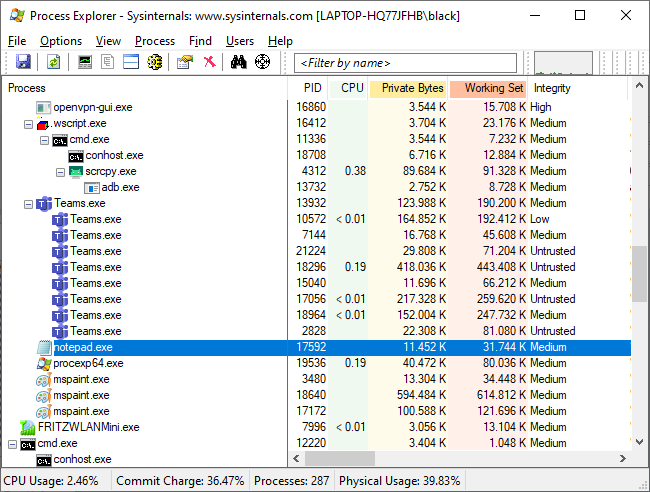Click the Find Window's Process crosshair icon
The height and width of the screenshot is (492, 650).
point(263,62)
